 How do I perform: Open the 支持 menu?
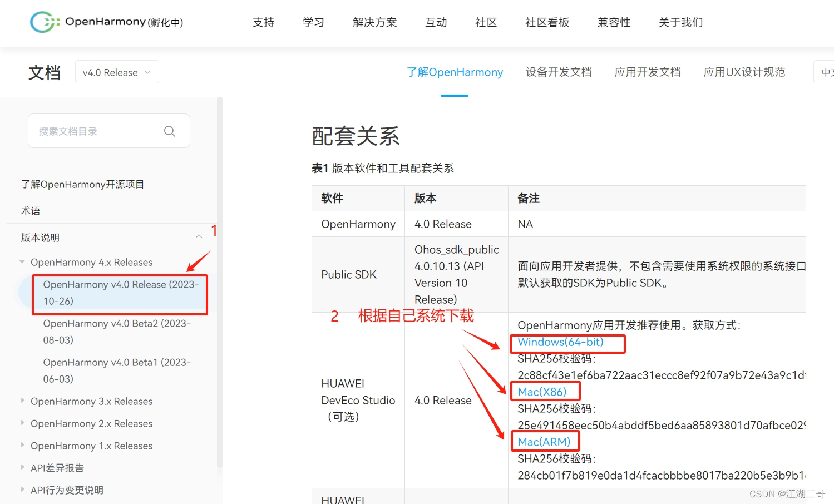coord(264,22)
